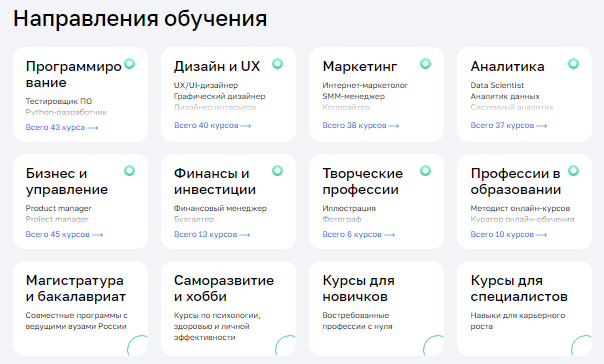Open the Всего 45 курсов link

[x=64, y=235]
